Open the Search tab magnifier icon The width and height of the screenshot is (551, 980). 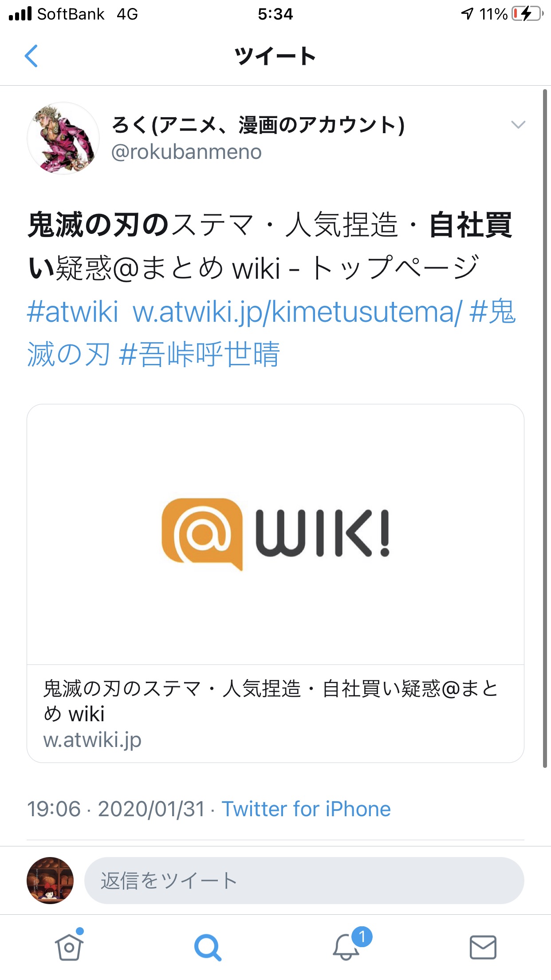pyautogui.click(x=207, y=947)
